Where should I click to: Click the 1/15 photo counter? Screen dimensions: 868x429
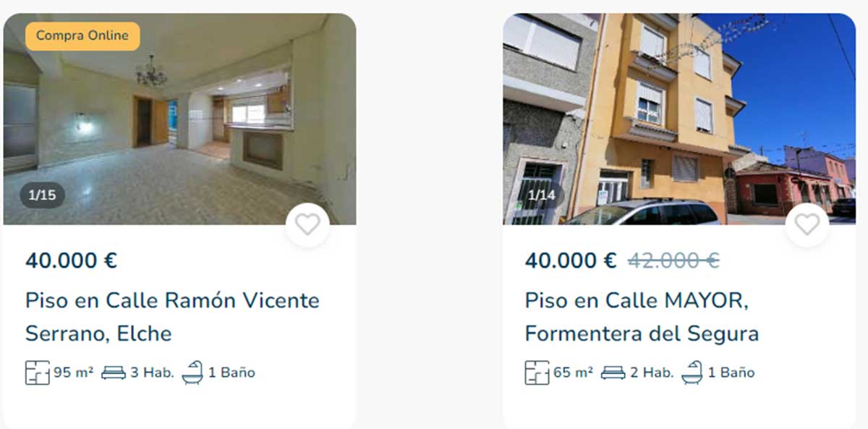tap(42, 195)
